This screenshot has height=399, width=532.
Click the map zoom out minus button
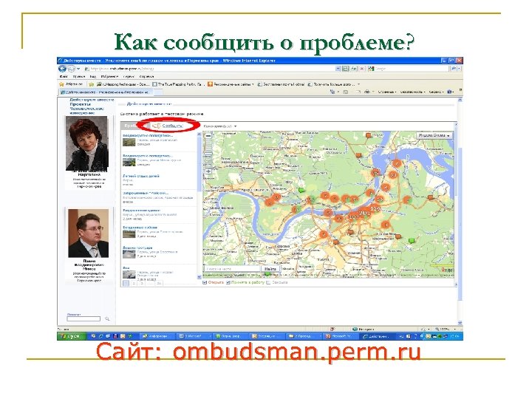click(x=208, y=136)
